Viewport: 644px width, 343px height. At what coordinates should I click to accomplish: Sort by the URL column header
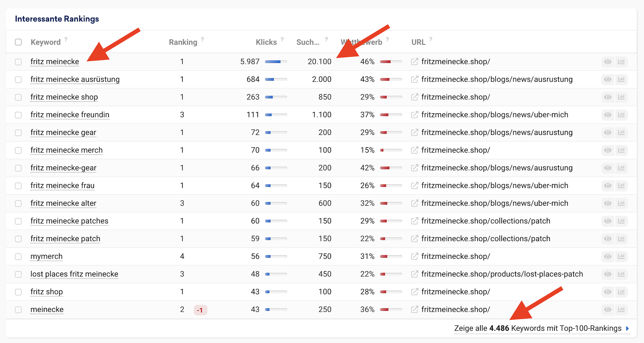(418, 42)
